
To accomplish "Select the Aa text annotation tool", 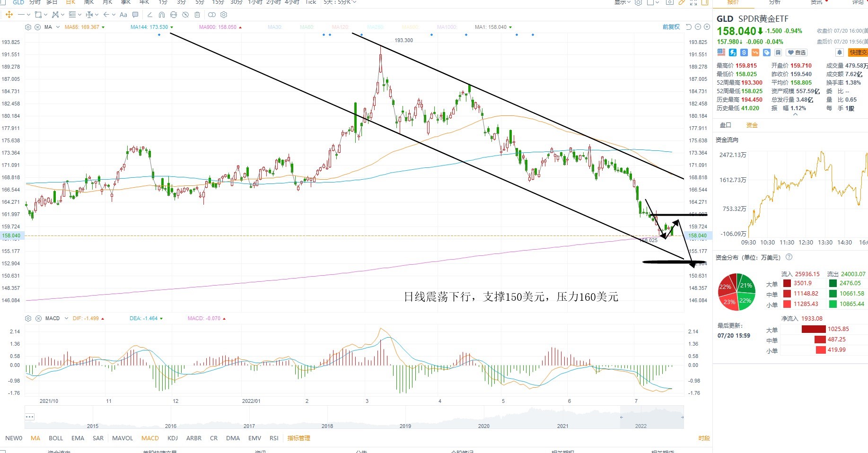I will click(123, 15).
